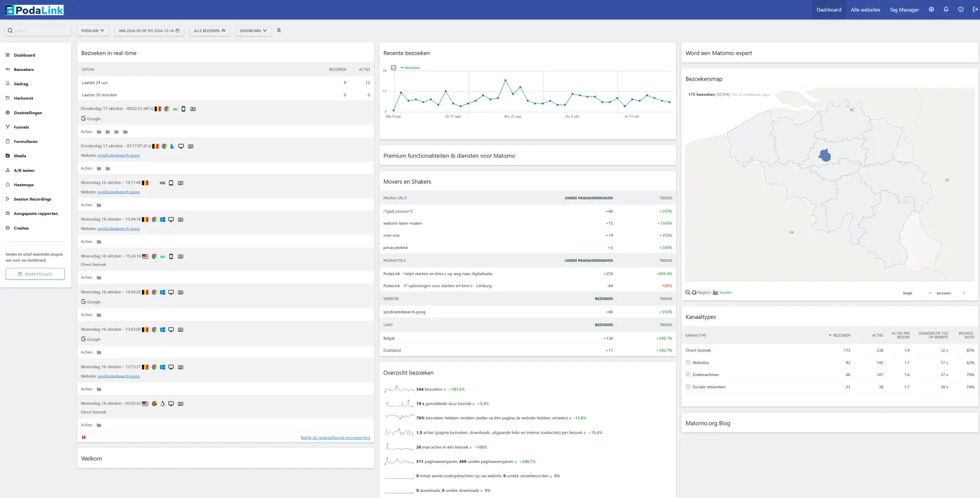Click the search input field

(38, 31)
